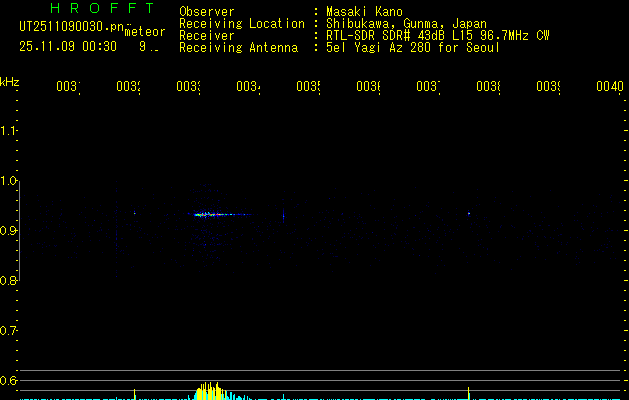Click the 0037 time axis marker
629x400 pixels.
(428, 86)
